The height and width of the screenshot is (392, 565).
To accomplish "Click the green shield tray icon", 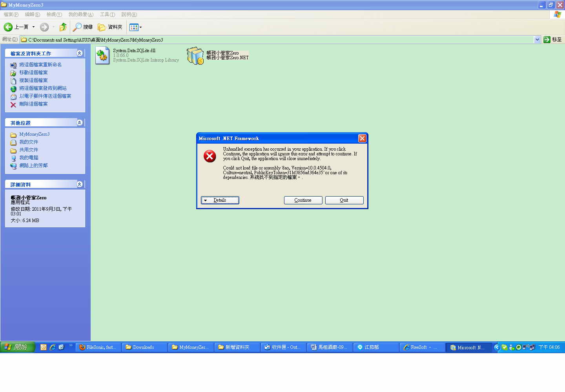I will (505, 347).
